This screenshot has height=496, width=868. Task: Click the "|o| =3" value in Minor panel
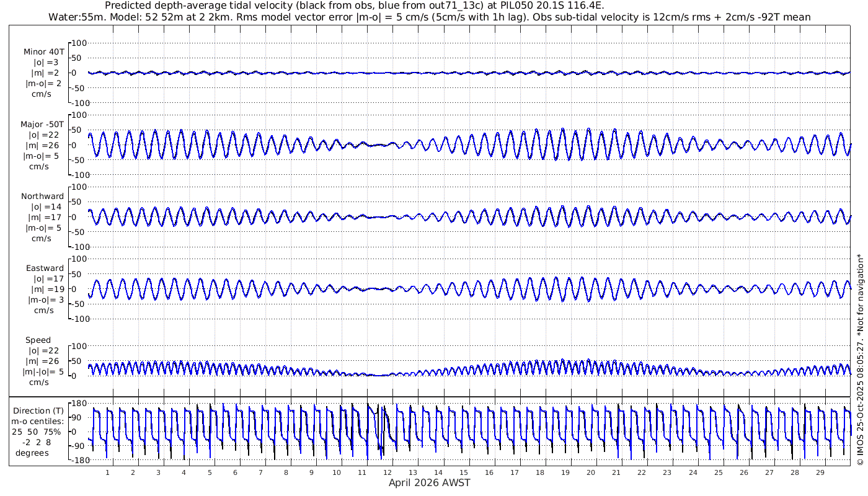coord(45,63)
